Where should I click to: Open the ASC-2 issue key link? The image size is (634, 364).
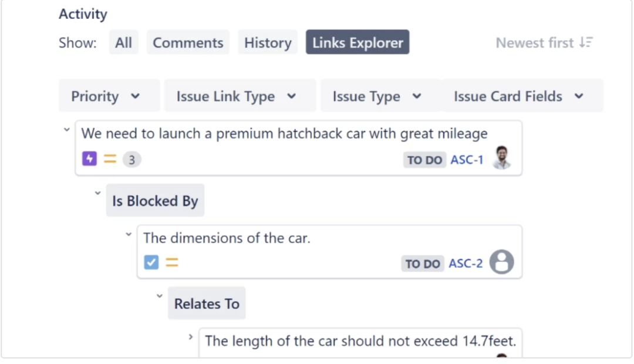point(466,264)
